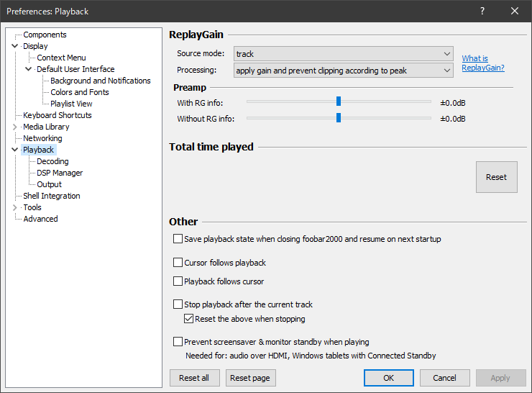
Task: Select the Display tree item
Action: click(x=35, y=46)
